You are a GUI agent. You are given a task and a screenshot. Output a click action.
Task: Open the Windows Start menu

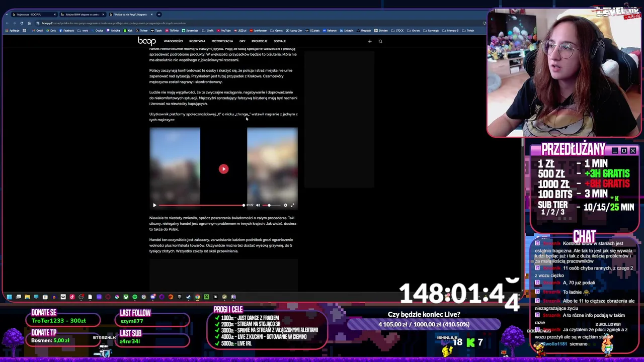(9, 297)
